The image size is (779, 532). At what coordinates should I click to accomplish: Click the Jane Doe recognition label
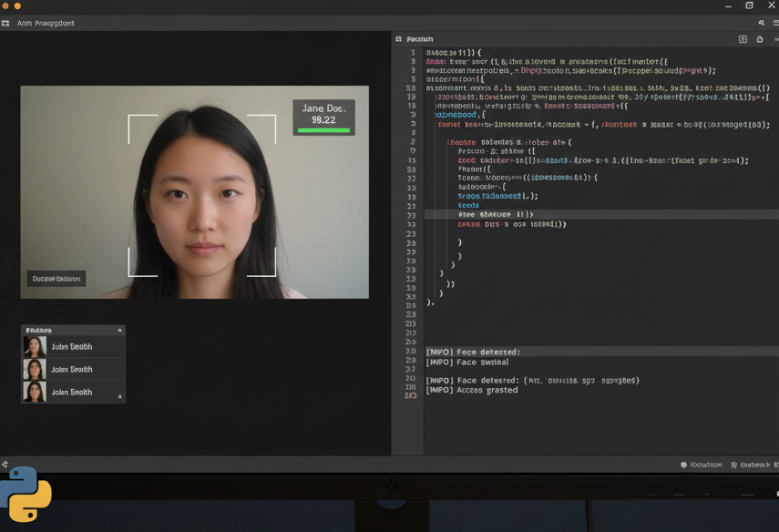323,113
